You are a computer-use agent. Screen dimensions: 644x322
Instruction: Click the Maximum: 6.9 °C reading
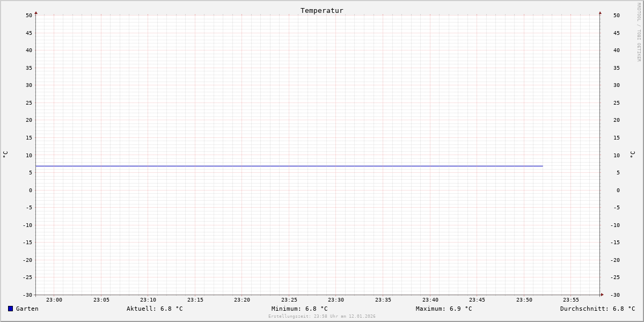444,309
